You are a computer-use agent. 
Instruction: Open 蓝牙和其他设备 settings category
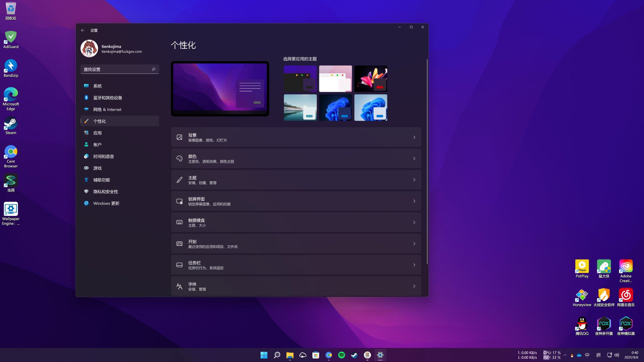click(x=120, y=98)
